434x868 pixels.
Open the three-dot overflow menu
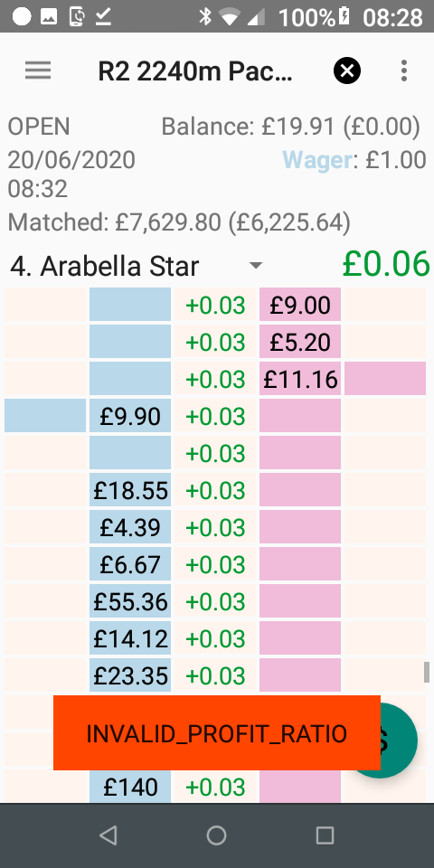tap(404, 71)
